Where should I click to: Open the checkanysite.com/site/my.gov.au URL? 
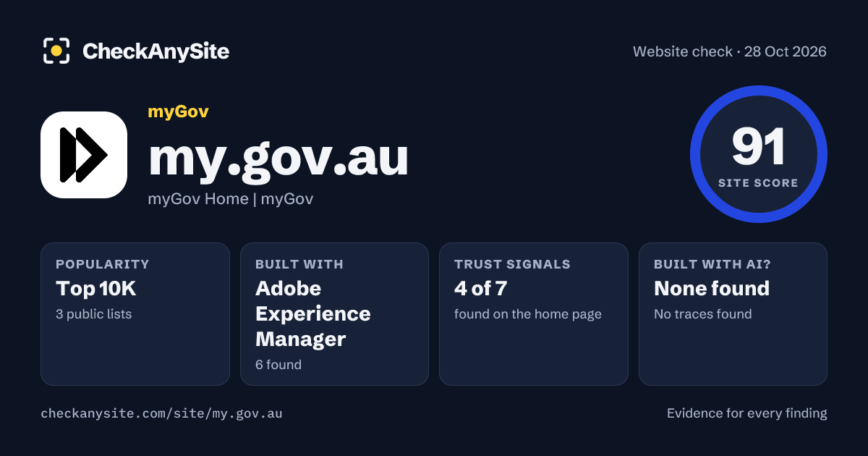(x=161, y=414)
